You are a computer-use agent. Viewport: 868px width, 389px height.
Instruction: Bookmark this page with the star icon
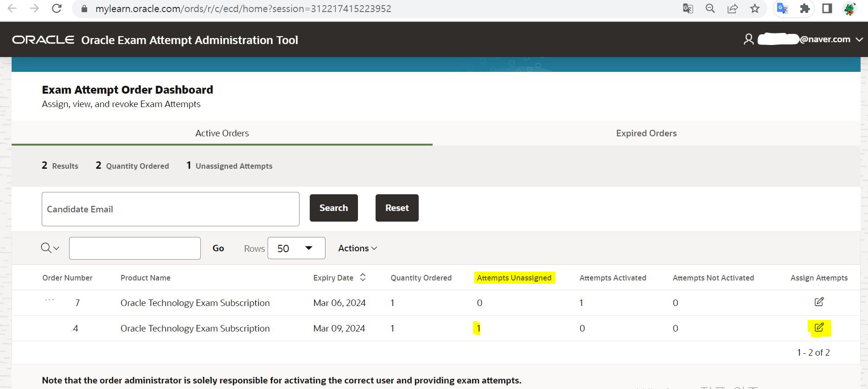tap(755, 8)
